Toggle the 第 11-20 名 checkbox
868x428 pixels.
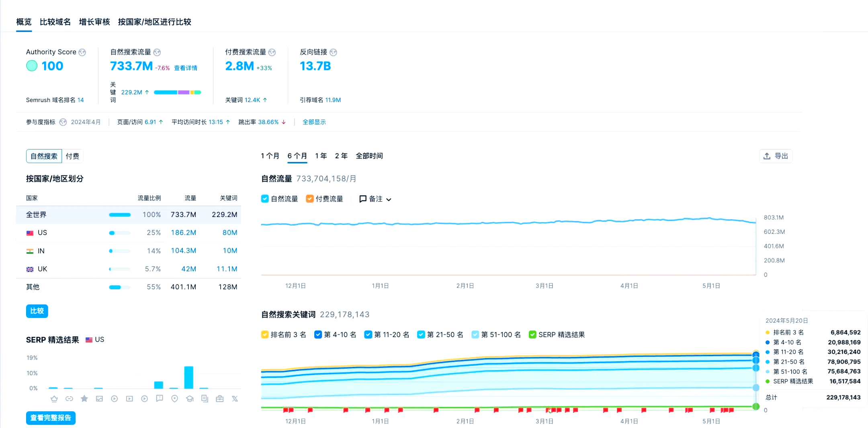pyautogui.click(x=368, y=335)
